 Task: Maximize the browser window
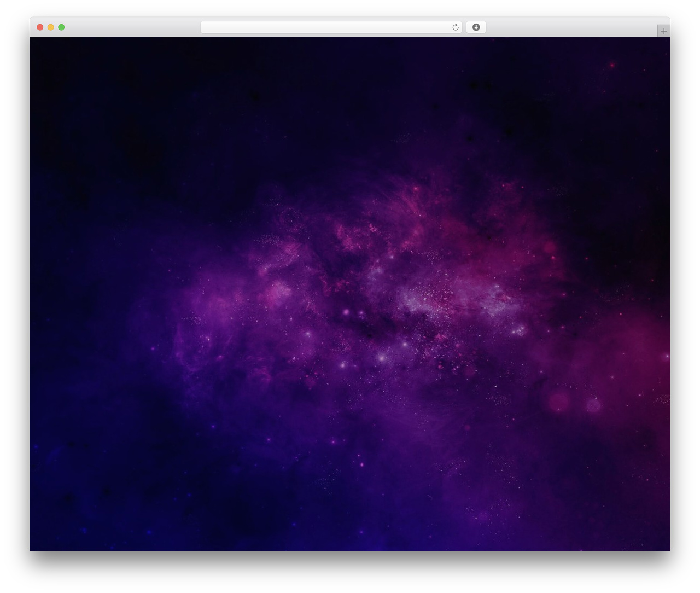pos(61,27)
